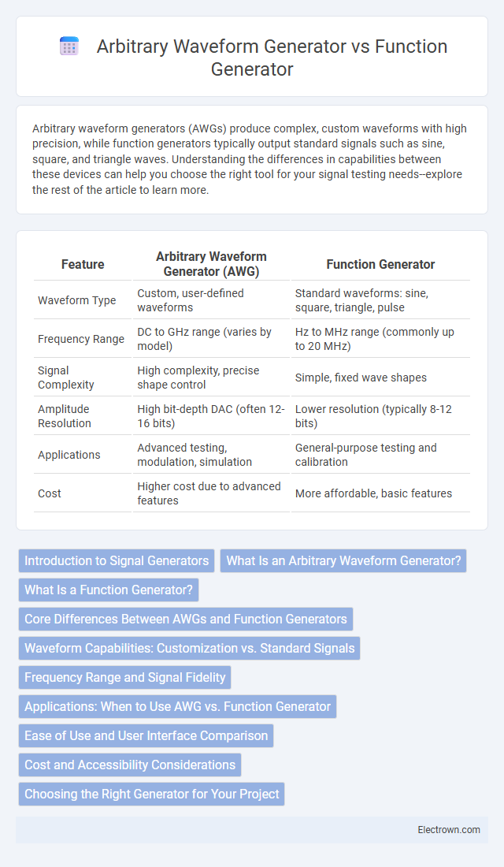Select the Frequency Range row label
Viewport: 504px width, 867px height.
[80, 339]
